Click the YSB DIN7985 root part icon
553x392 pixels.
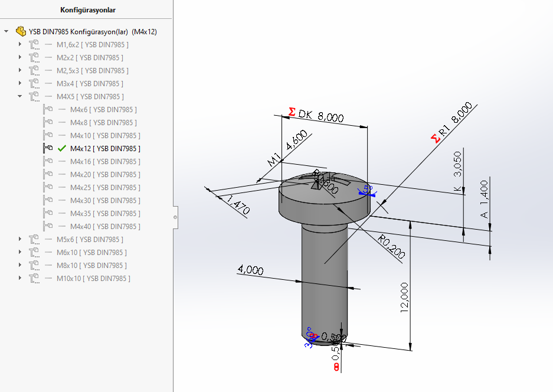click(21, 31)
